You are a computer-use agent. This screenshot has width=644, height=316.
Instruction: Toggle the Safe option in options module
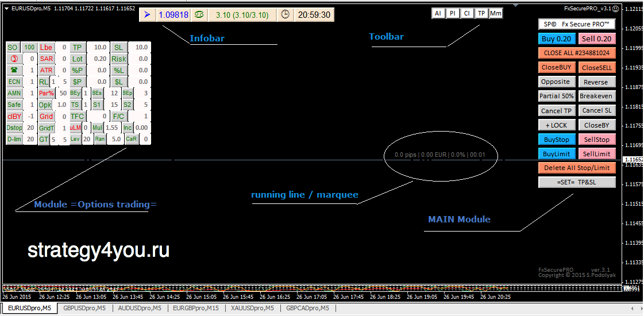(x=14, y=105)
